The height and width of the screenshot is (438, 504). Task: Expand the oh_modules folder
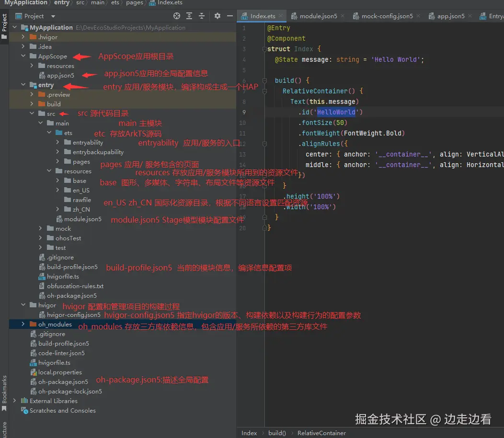coord(23,324)
